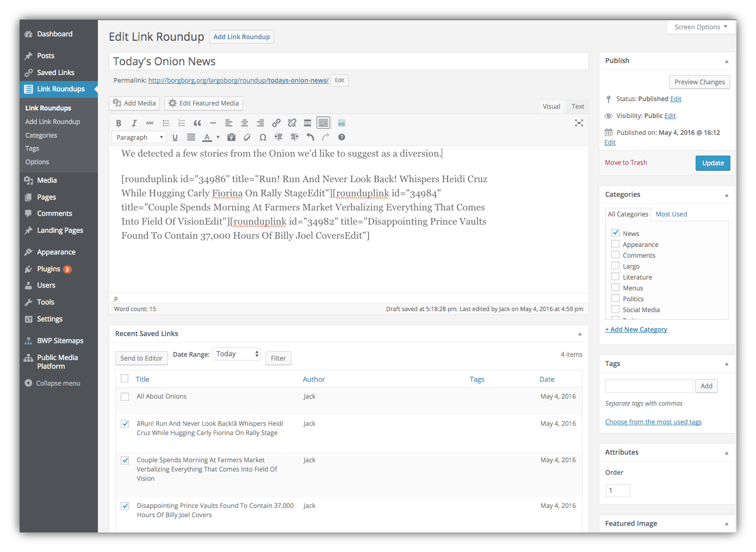
Task: Open the Add New Category link
Action: click(x=636, y=330)
